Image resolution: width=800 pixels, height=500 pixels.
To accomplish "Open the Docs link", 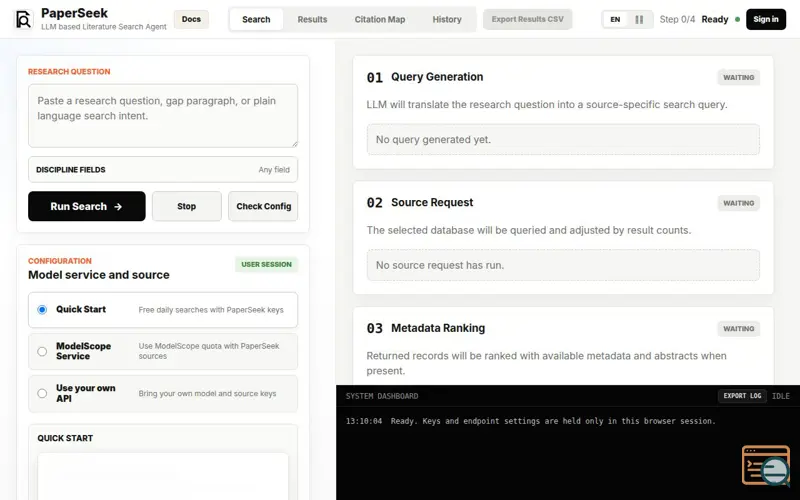I will 191,19.
